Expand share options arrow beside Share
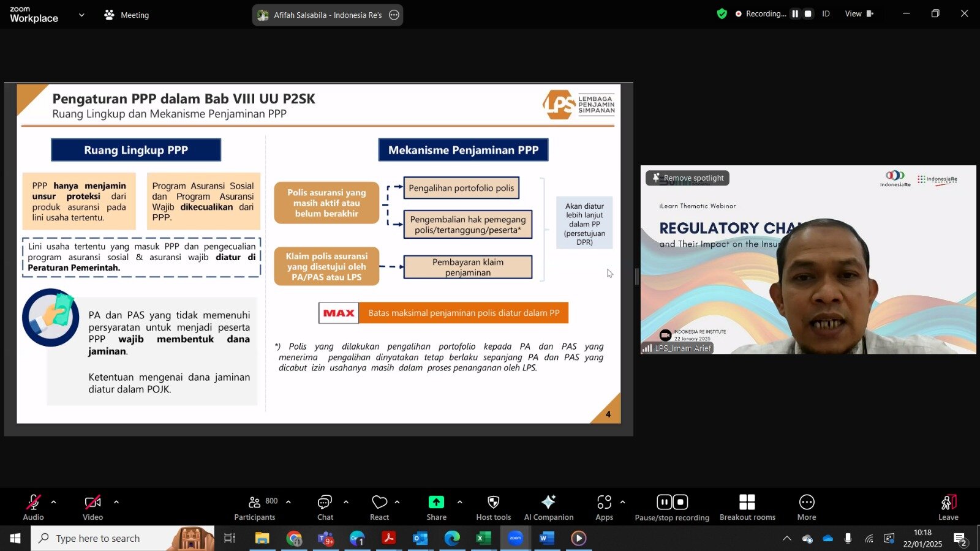 tap(459, 502)
